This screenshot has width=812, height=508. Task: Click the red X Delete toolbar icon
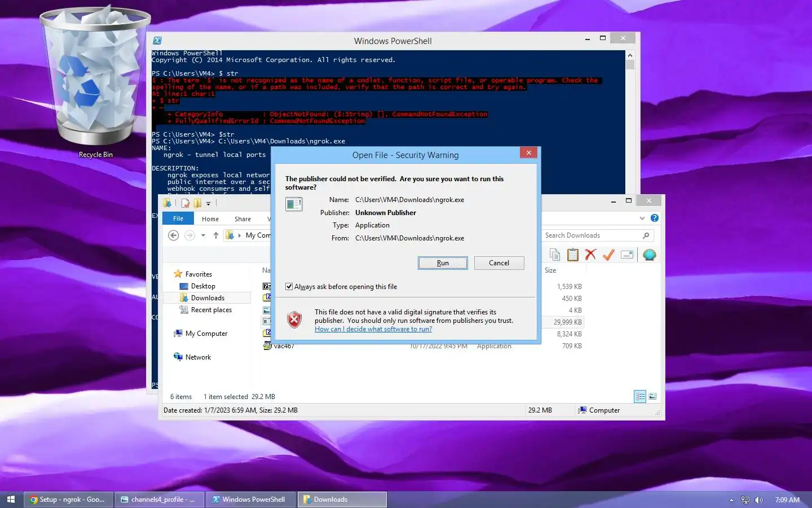tap(590, 255)
